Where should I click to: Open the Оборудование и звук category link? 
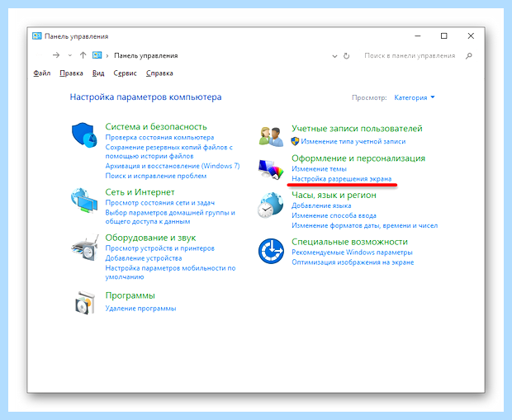[150, 238]
